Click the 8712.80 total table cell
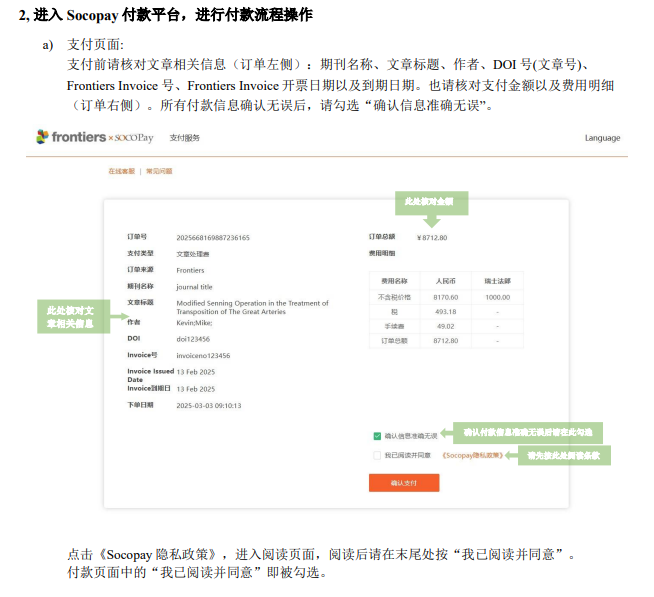This screenshot has height=597, width=654. [445, 341]
